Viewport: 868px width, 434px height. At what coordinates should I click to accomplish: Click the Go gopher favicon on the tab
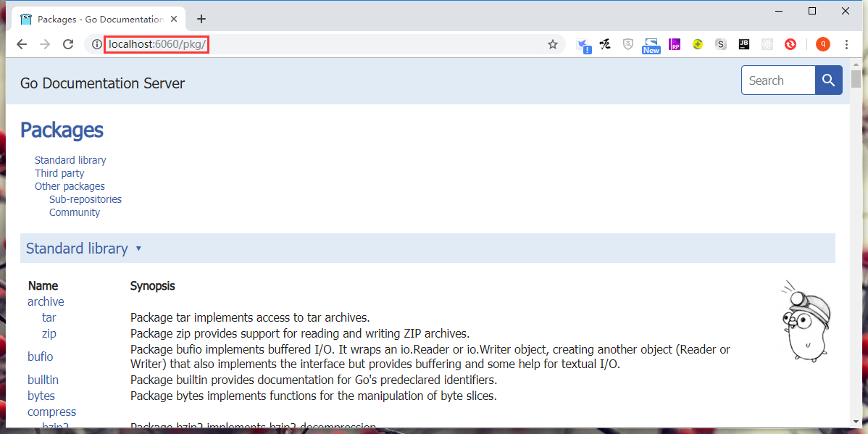click(x=26, y=20)
